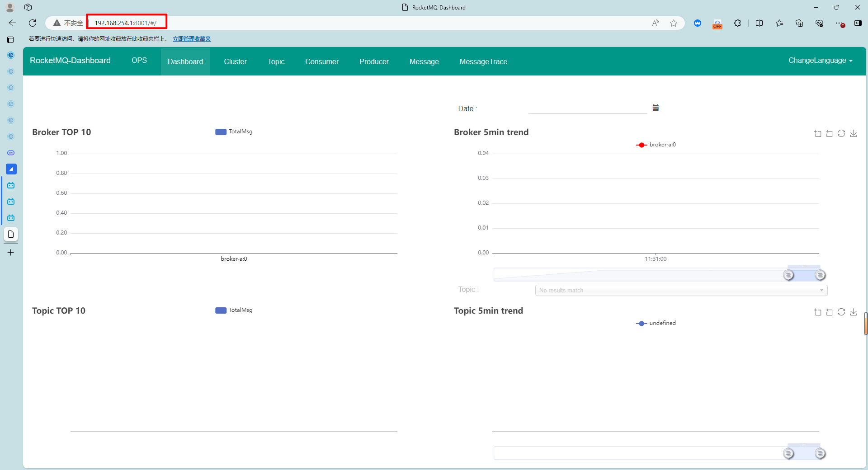This screenshot has width=868, height=470.
Task: Click the left zoom slider handle in Broker trend
Action: 788,275
